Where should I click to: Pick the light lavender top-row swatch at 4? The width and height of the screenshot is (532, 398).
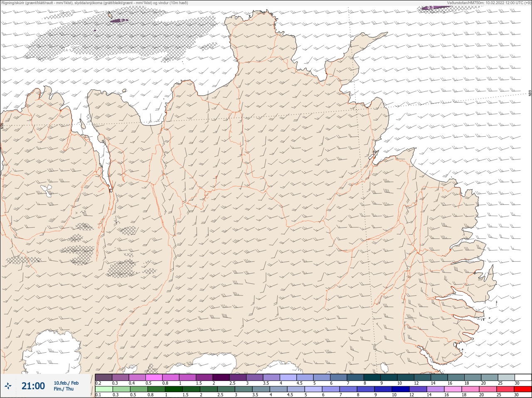click(x=288, y=377)
